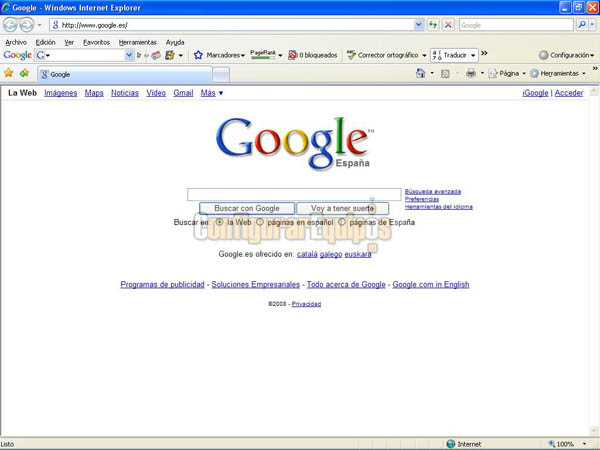Screen dimensions: 600x450
Task: Click the IE search box labeled Google
Action: 516,25
